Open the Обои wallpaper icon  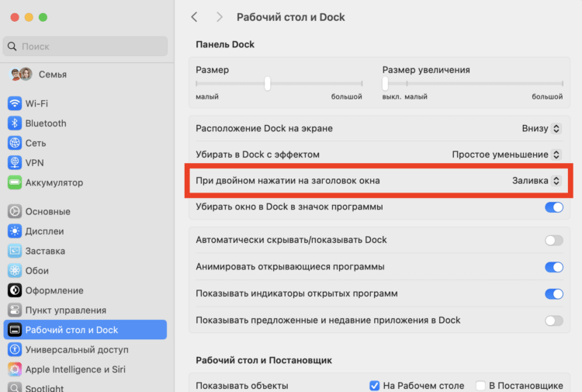(15, 271)
